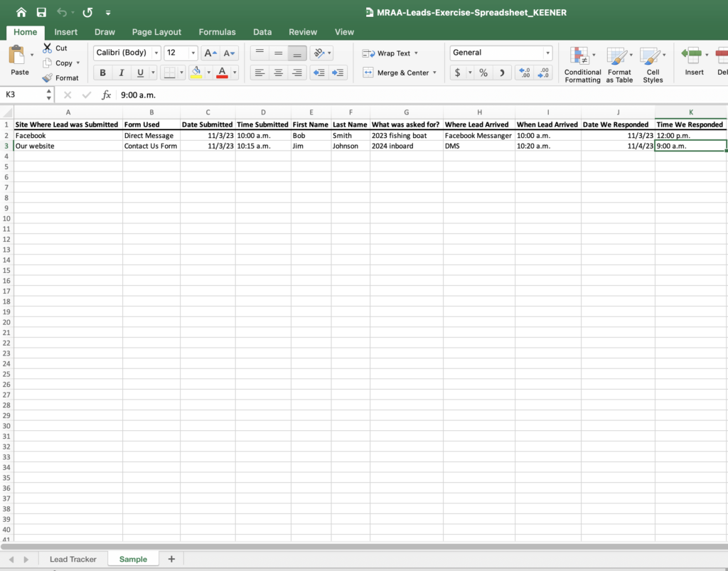Open the View ribbon tab
The image size is (728, 571).
pyautogui.click(x=345, y=32)
